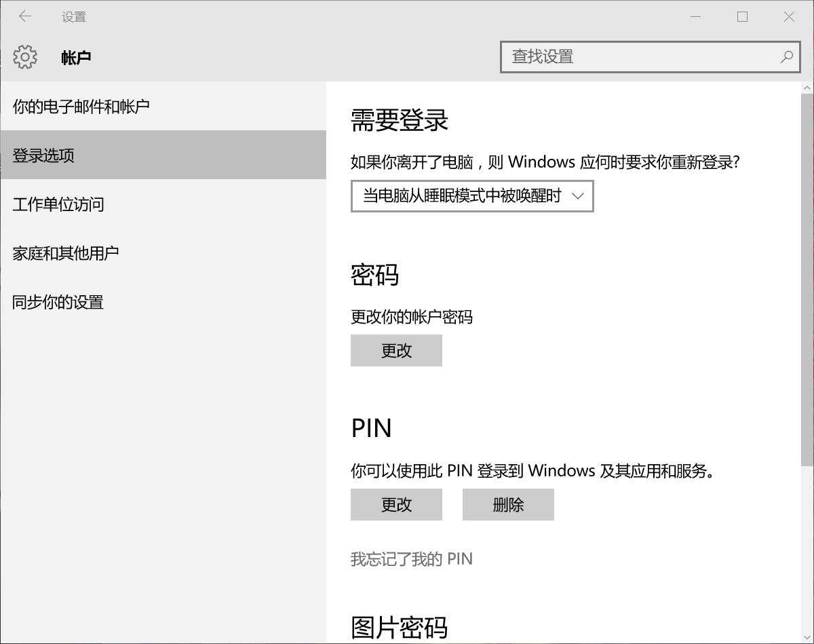Click 更改 under the PIN section
814x644 pixels.
point(396,505)
